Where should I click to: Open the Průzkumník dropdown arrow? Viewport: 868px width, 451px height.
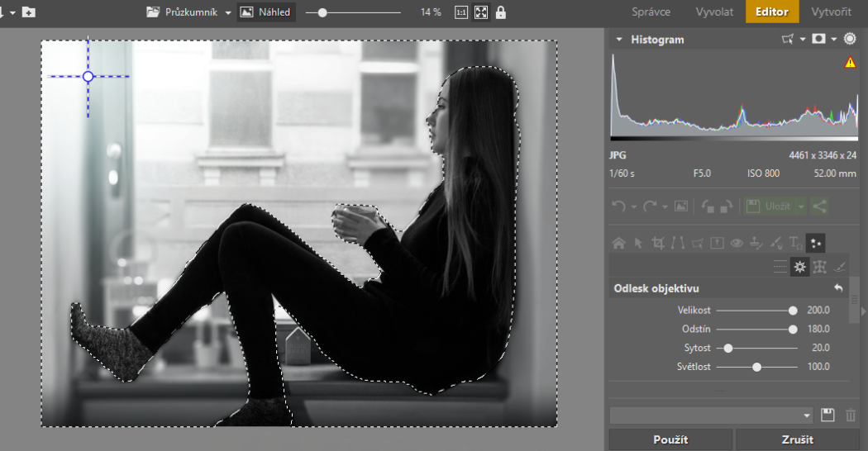pyautogui.click(x=228, y=12)
